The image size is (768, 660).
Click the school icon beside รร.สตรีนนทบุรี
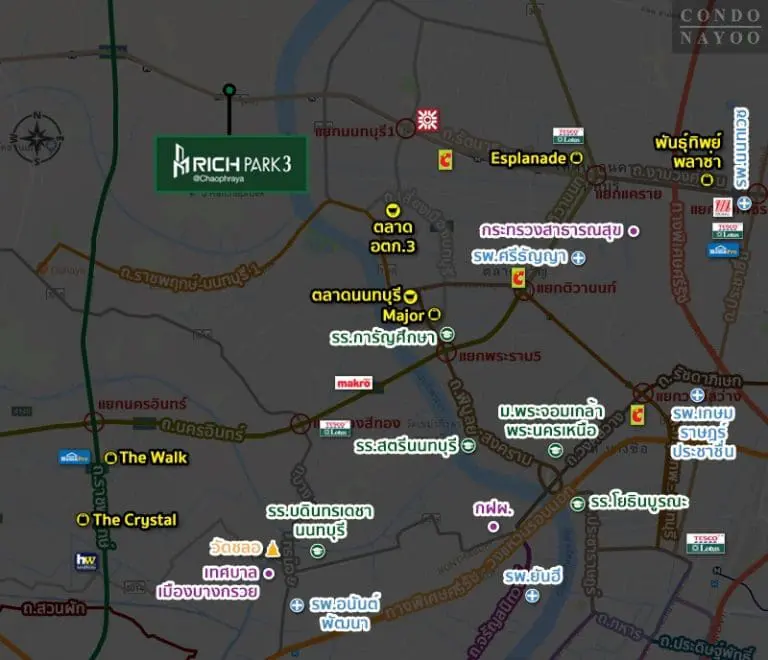pos(469,446)
